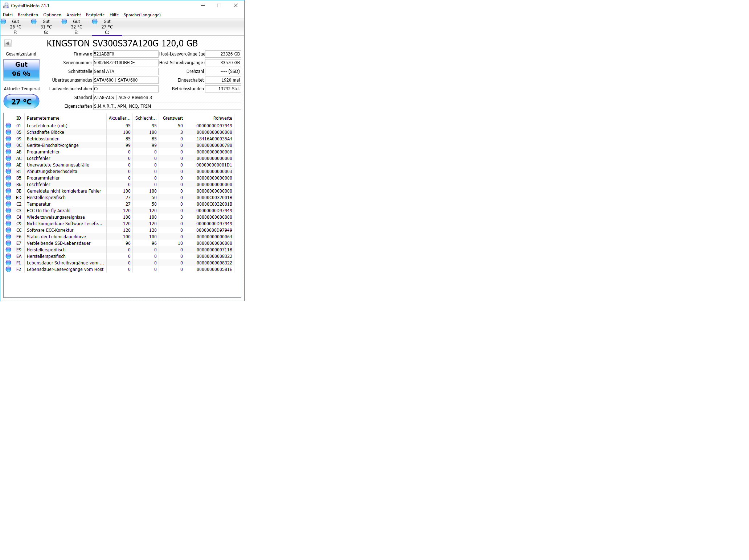This screenshot has height=560, width=749.
Task: Click the 27 °C temperature button
Action: 21,102
